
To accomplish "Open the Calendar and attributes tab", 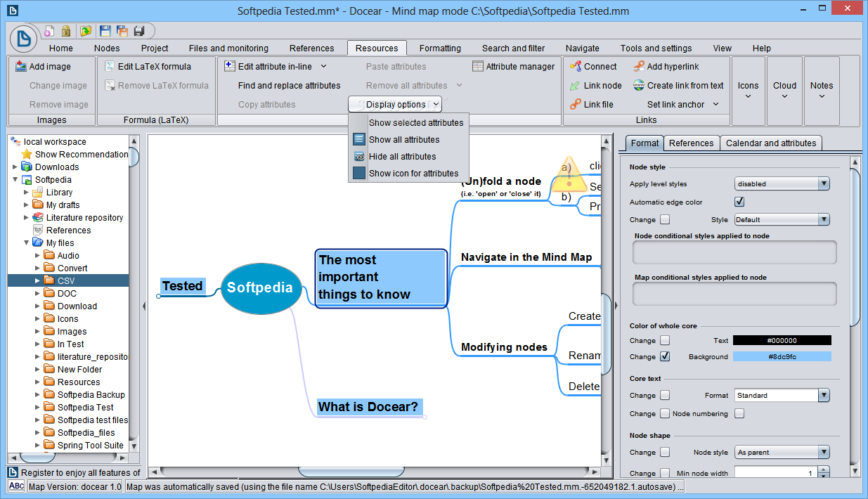I will (x=771, y=143).
